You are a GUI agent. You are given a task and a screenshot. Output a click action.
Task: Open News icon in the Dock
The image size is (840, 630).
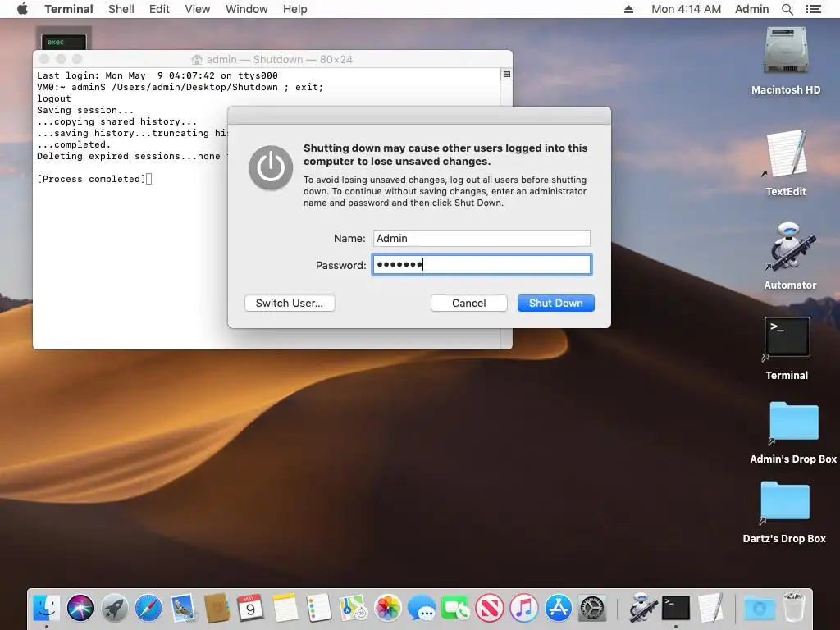[x=490, y=608]
